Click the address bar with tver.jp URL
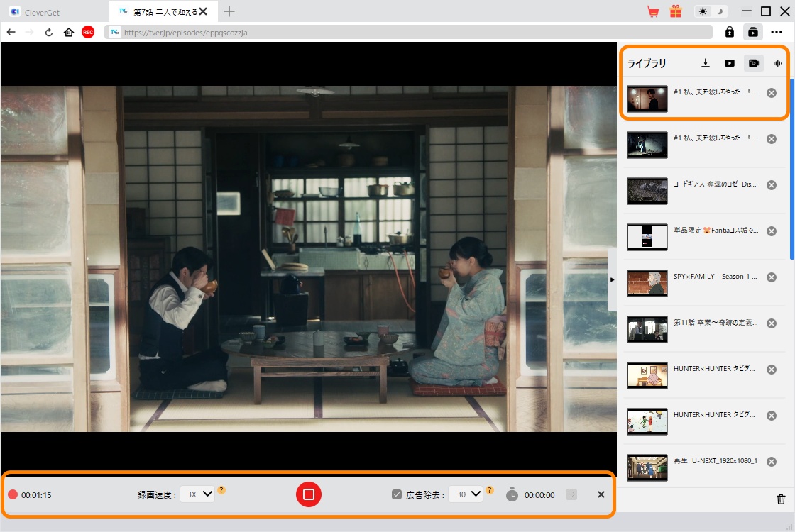795x532 pixels. pos(409,33)
